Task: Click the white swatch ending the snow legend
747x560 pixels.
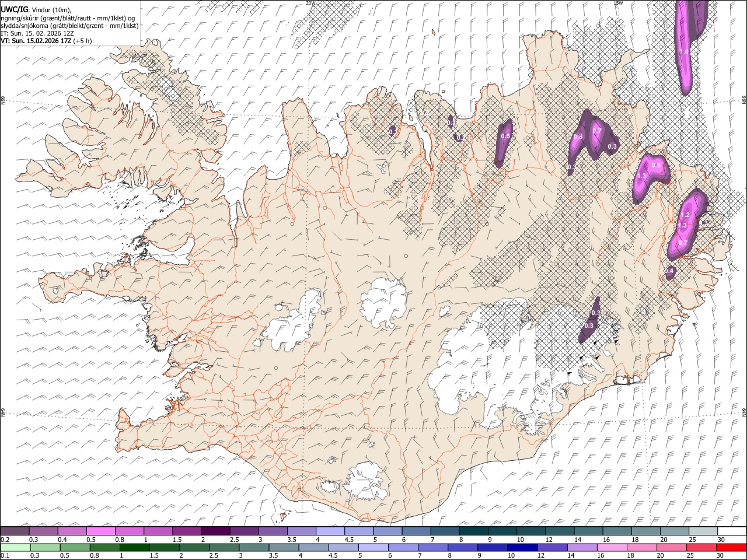Action: pos(731,531)
